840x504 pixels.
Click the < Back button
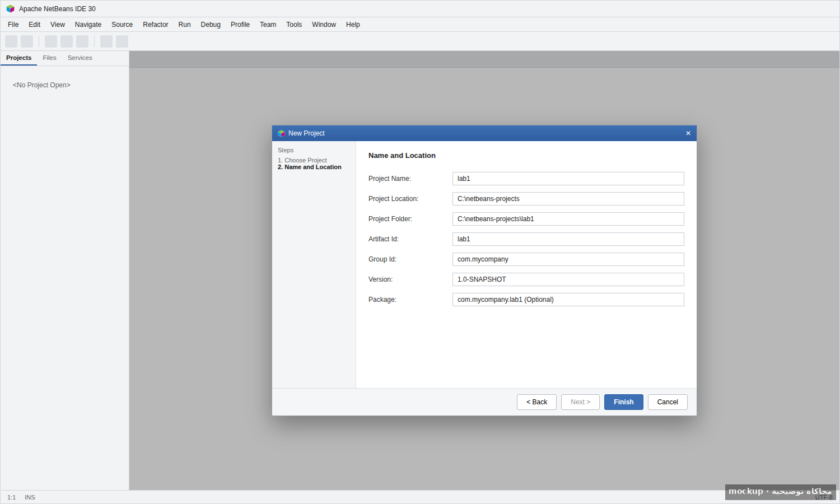pyautogui.click(x=536, y=402)
